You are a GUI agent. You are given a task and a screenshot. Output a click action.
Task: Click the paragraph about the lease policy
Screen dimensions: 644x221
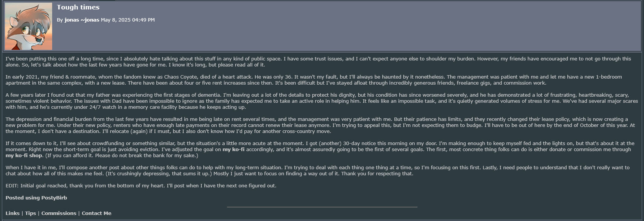[320, 125]
